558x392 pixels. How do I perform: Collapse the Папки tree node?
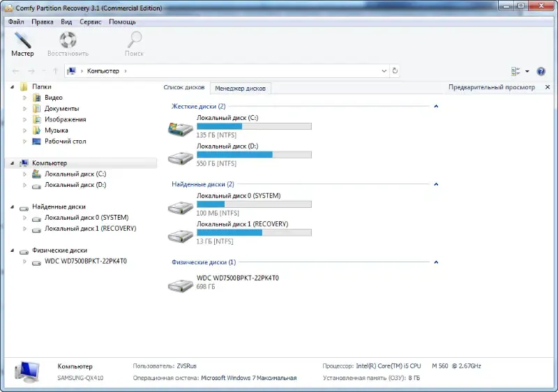12,86
